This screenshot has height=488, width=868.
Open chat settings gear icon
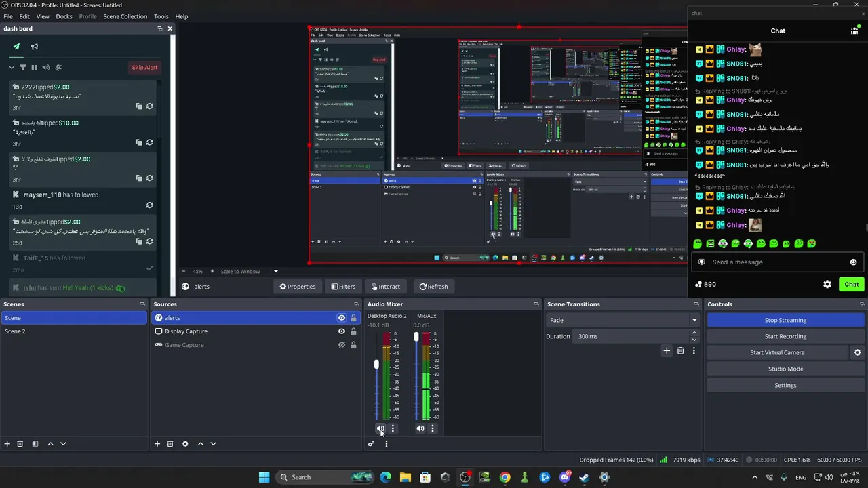(827, 285)
